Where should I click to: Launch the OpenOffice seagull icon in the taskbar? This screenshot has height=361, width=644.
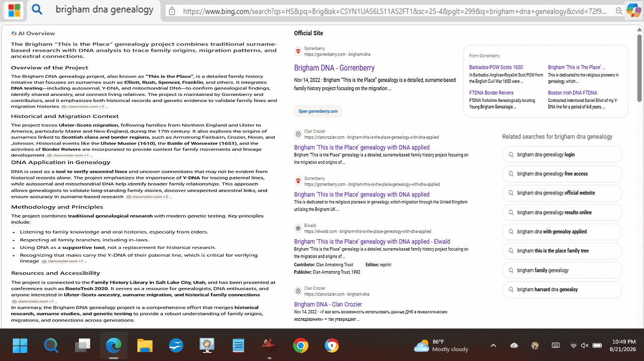[176, 346]
